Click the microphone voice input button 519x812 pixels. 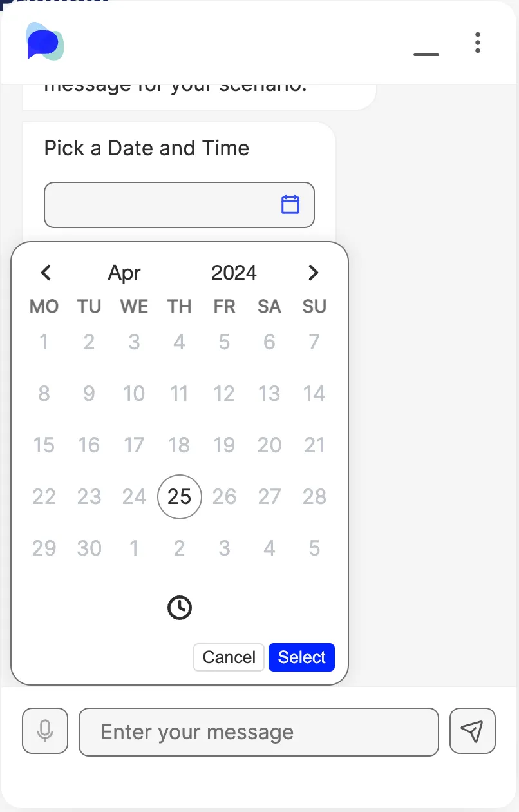tap(45, 731)
